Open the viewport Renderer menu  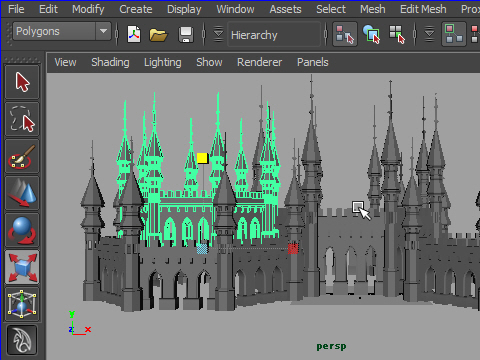tap(259, 62)
